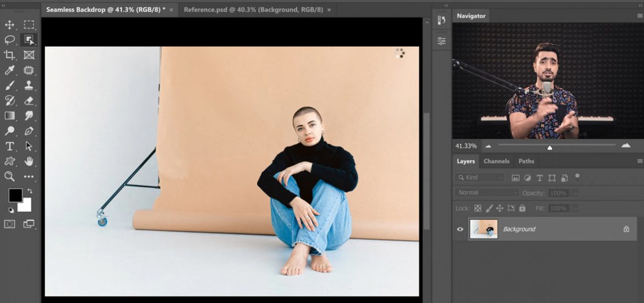The height and width of the screenshot is (303, 644).
Task: Open the Kind filter dropdown
Action: coord(480,177)
